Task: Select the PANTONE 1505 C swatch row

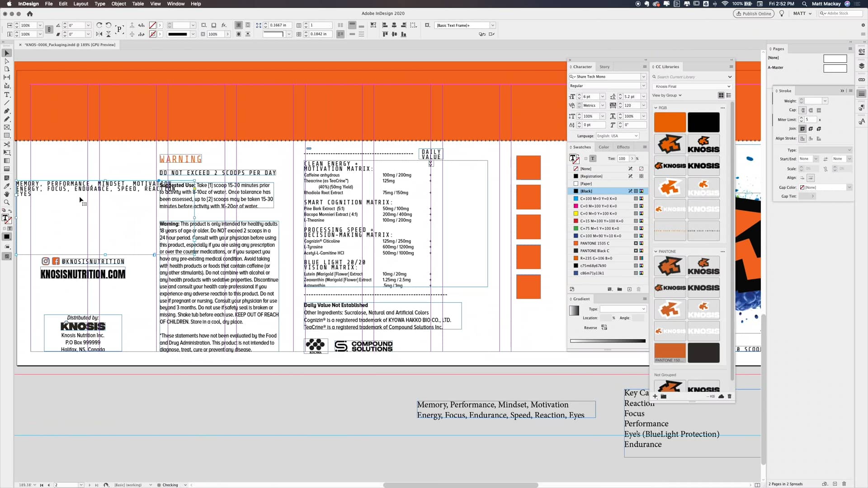Action: pyautogui.click(x=608, y=244)
